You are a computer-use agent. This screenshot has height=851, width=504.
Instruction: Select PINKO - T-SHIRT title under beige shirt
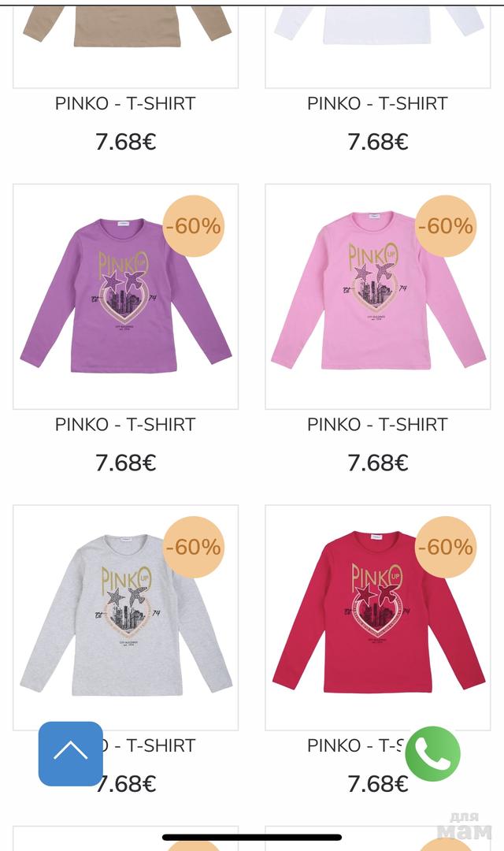pyautogui.click(x=125, y=103)
